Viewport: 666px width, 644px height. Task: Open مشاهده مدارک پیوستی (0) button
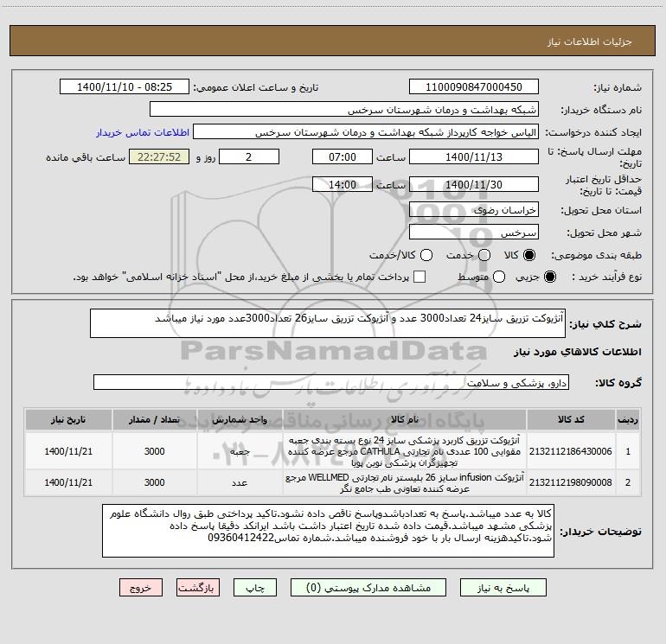368,588
